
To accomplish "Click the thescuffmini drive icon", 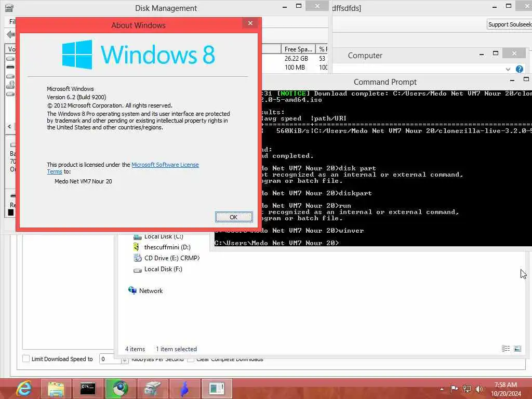I will point(137,247).
